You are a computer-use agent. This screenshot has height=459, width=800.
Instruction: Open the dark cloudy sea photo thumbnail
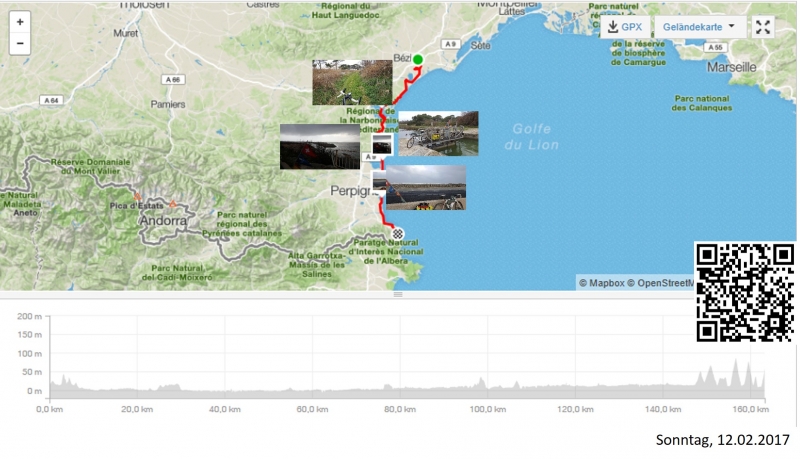319,146
